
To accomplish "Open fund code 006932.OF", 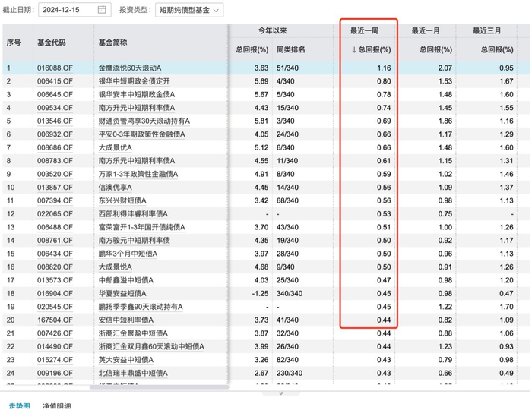I will [x=55, y=134].
